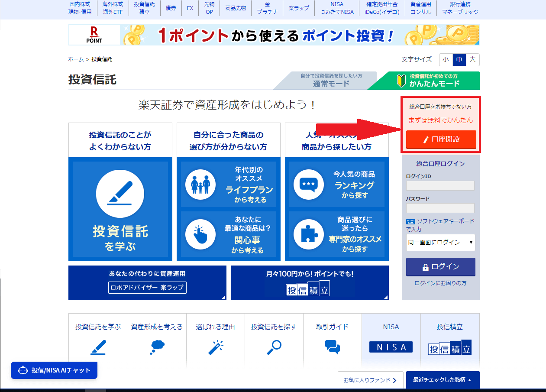Image resolution: width=546 pixels, height=392 pixels.
Task: Open 債券 menu item
Action: (171, 8)
